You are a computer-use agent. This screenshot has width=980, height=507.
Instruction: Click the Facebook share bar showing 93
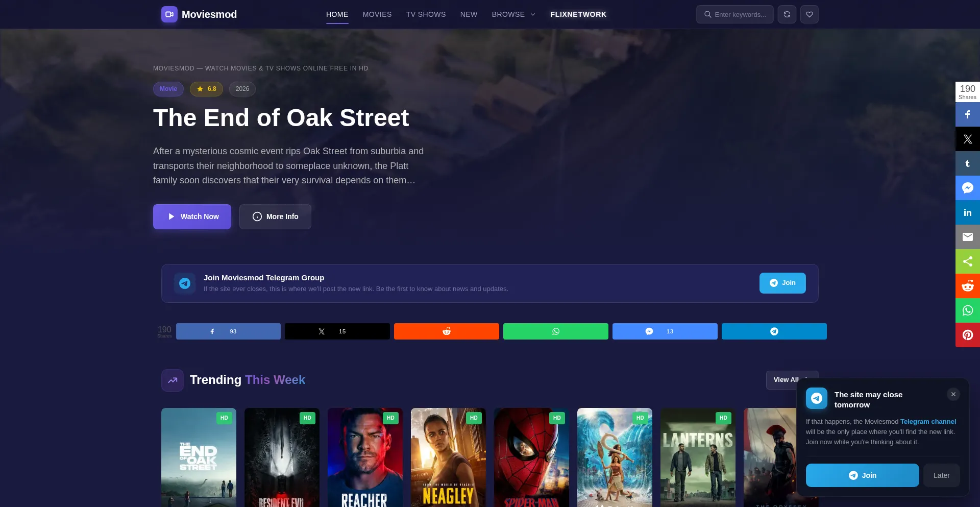click(228, 331)
